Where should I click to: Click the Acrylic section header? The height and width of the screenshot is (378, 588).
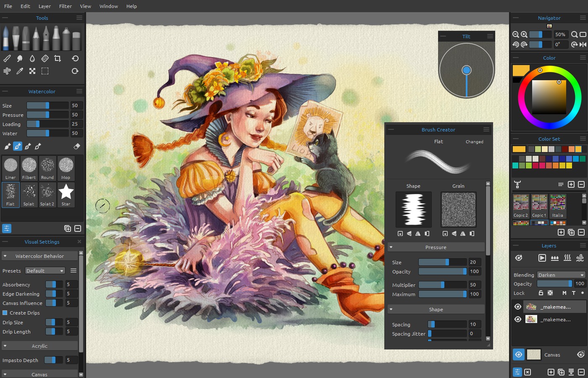pos(40,346)
